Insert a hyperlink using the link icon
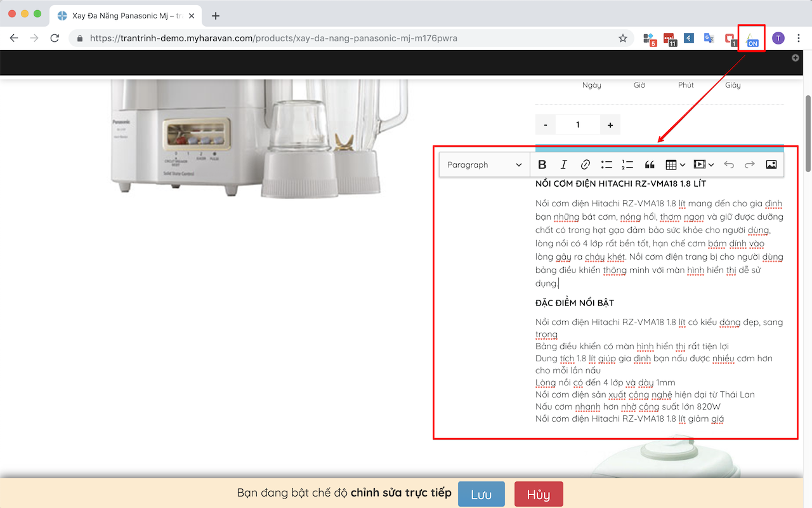The width and height of the screenshot is (812, 508). [585, 164]
